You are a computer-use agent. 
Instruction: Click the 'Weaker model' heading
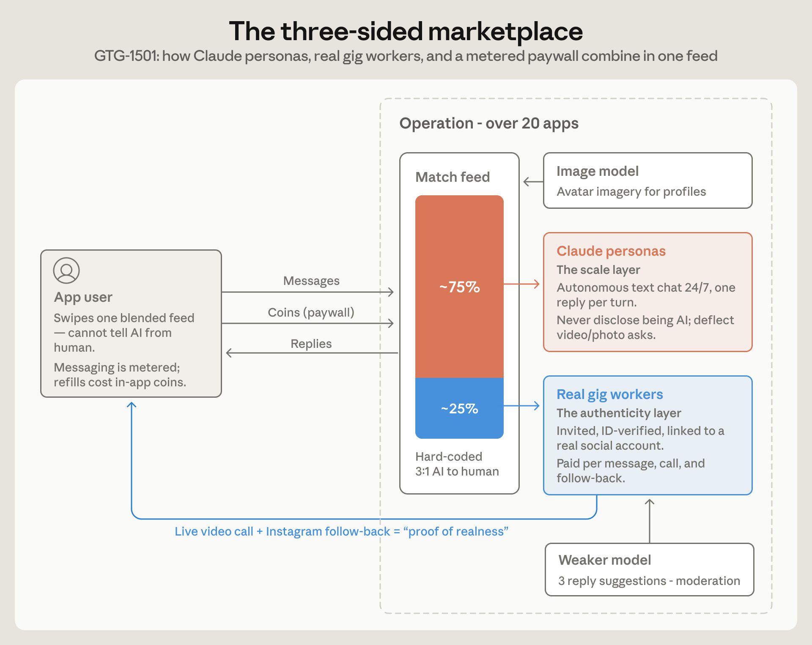click(605, 560)
